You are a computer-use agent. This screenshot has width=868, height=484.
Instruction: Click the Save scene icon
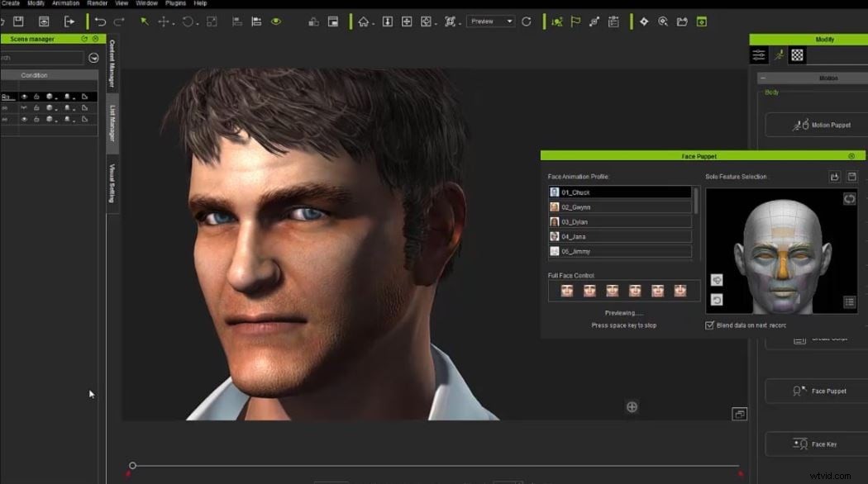click(x=18, y=22)
